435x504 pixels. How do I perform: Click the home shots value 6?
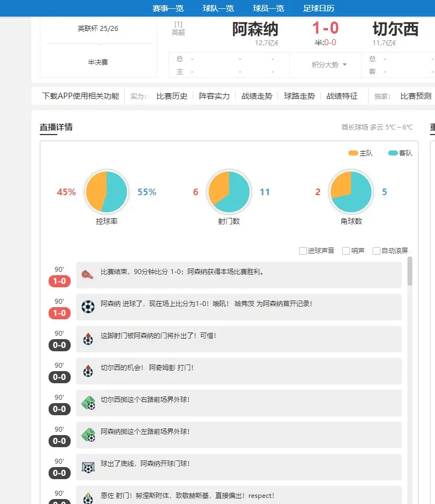pyautogui.click(x=195, y=192)
